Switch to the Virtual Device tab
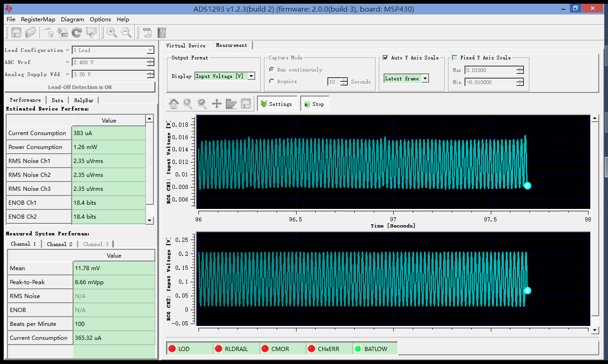608x364 pixels. 185,45
